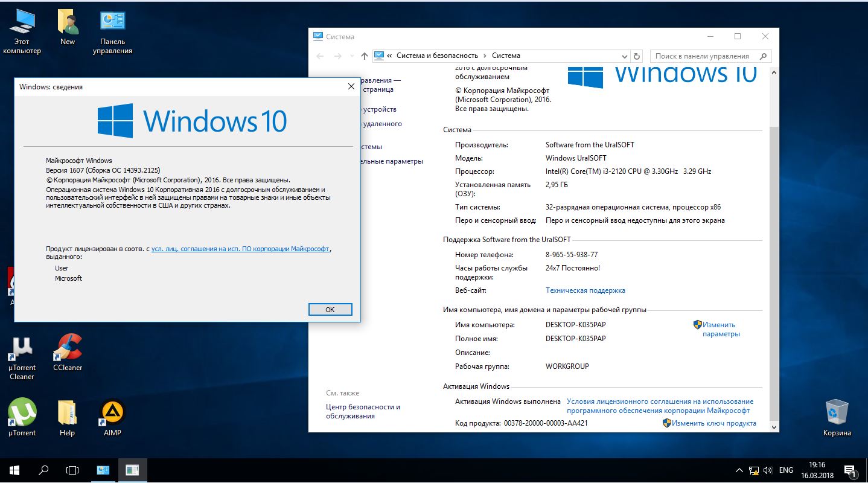Select the Панель управления desktop shortcut
This screenshot has width=868, height=483.
112,32
